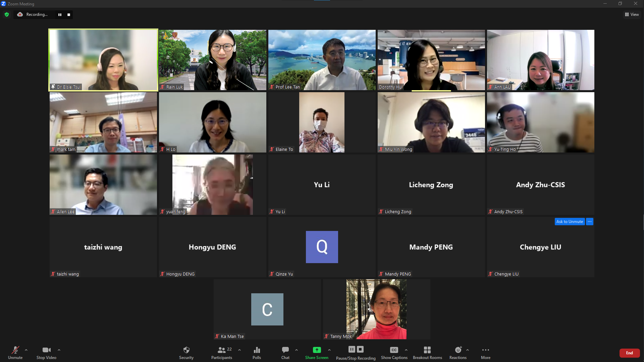
Task: Open the Reactions smiley icon
Action: [x=458, y=350]
